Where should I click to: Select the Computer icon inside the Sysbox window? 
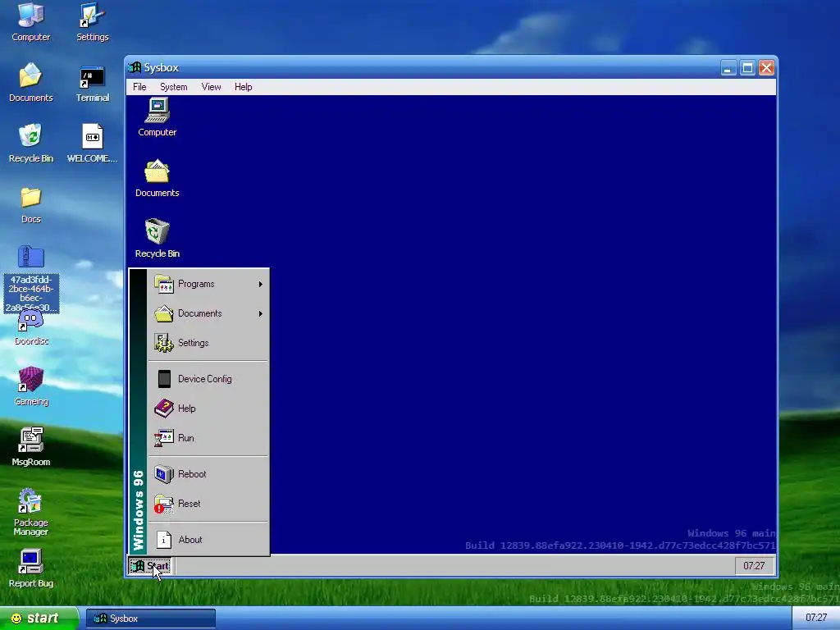pyautogui.click(x=157, y=116)
